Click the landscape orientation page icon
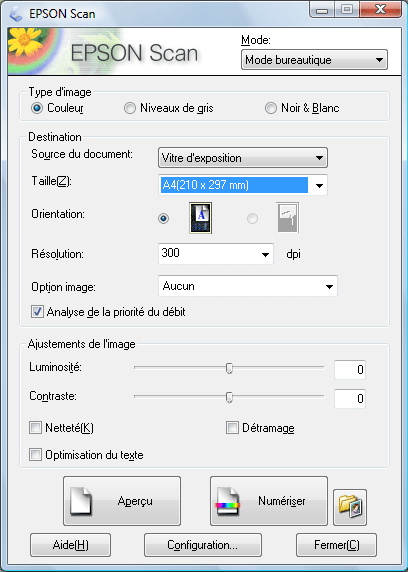 pyautogui.click(x=288, y=218)
